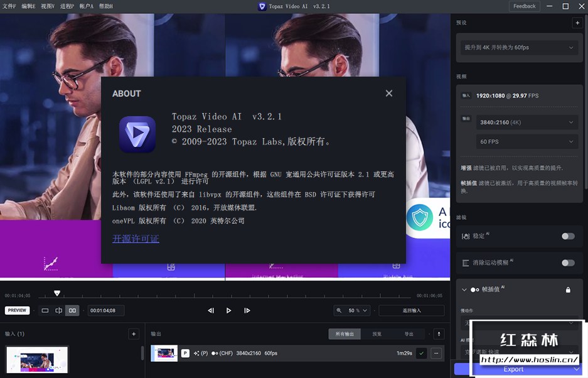Select split view layout icon
The width and height of the screenshot is (588, 378).
58,310
